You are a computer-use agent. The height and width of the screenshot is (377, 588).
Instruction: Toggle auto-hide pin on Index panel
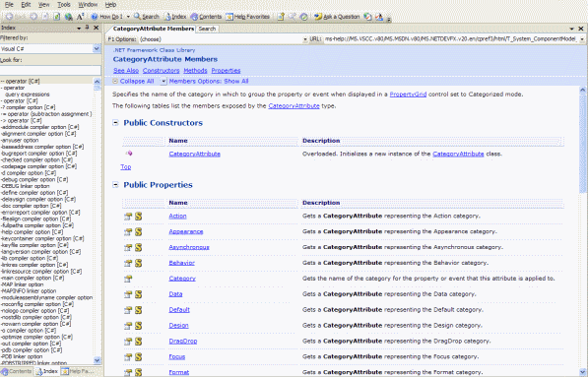pyautogui.click(x=87, y=28)
